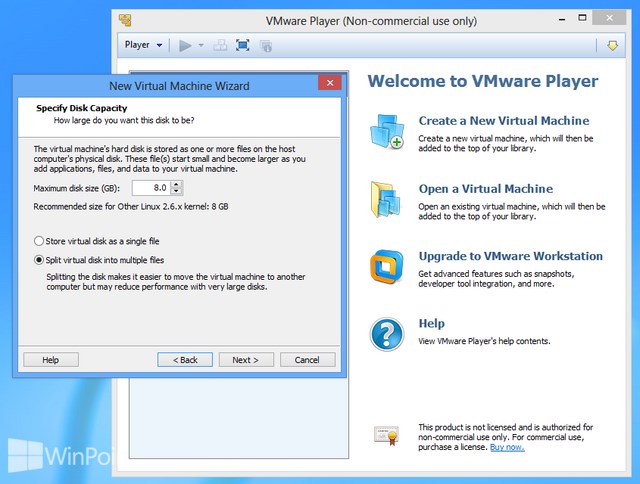This screenshot has width=640, height=484.
Task: Click VMware Player title bar app icon
Action: coord(125,20)
